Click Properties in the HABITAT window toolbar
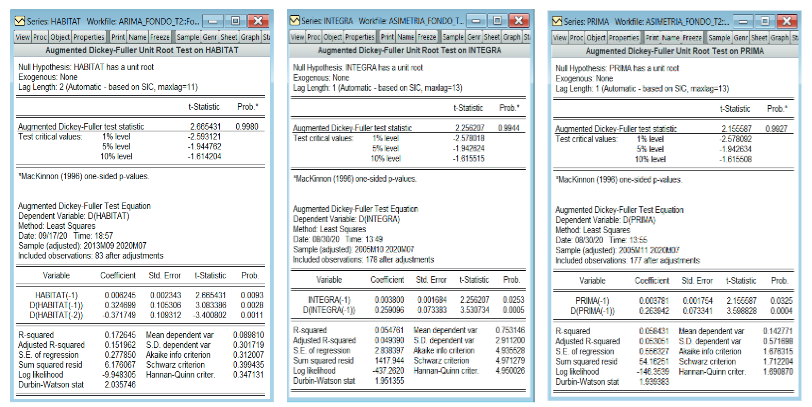This screenshot has height=407, width=812. click(89, 35)
